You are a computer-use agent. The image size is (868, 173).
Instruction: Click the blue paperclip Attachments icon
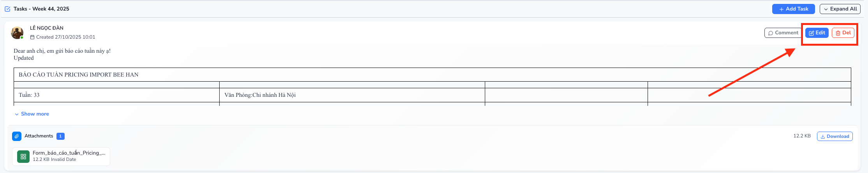point(17,136)
